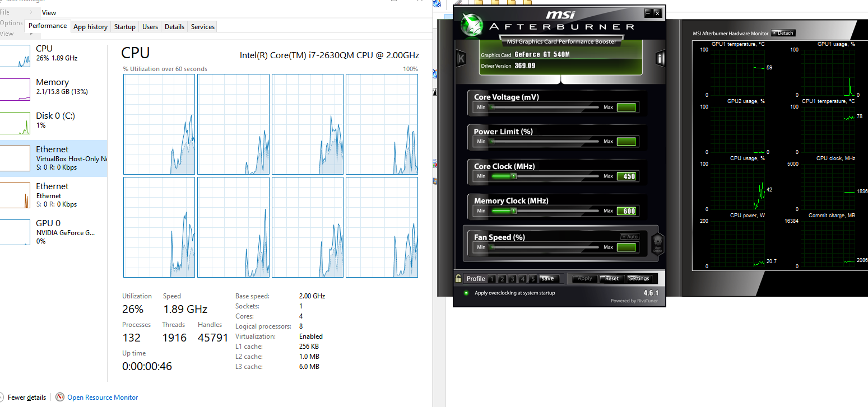Adjust the Core Voltage slider
The width and height of the screenshot is (868, 407).
point(544,107)
